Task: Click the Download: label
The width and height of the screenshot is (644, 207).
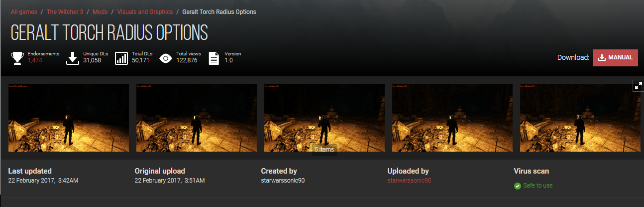Action: coord(573,57)
